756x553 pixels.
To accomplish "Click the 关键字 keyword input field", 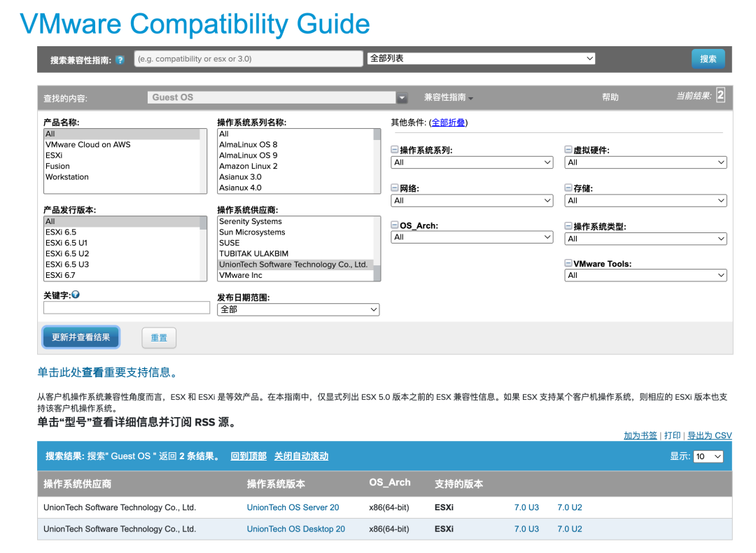I will [126, 307].
